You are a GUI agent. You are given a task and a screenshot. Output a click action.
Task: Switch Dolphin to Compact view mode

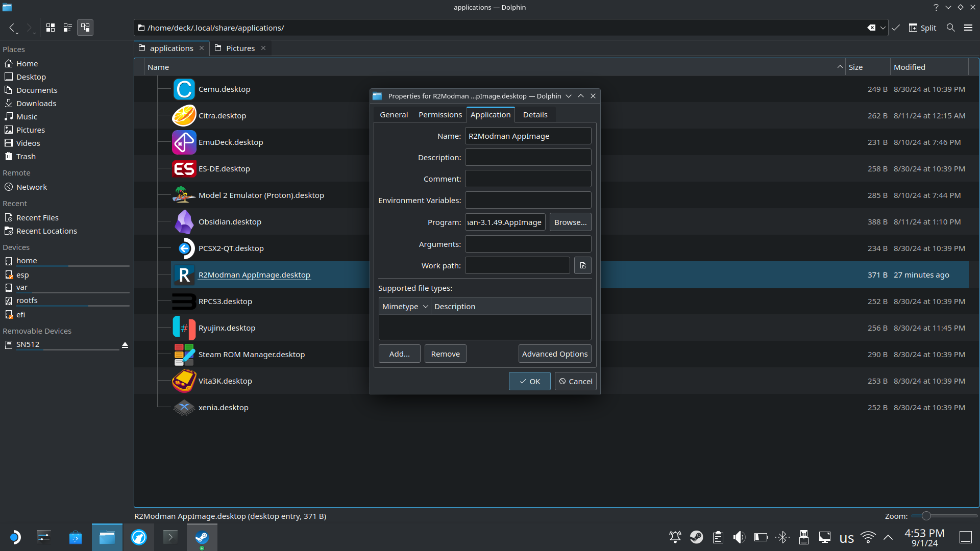coord(67,28)
